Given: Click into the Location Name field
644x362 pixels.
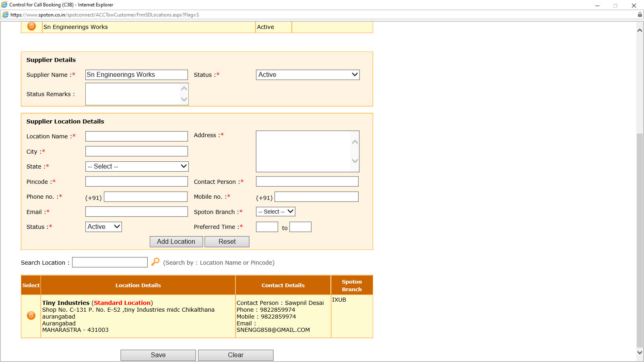Looking at the screenshot, I should click(136, 136).
